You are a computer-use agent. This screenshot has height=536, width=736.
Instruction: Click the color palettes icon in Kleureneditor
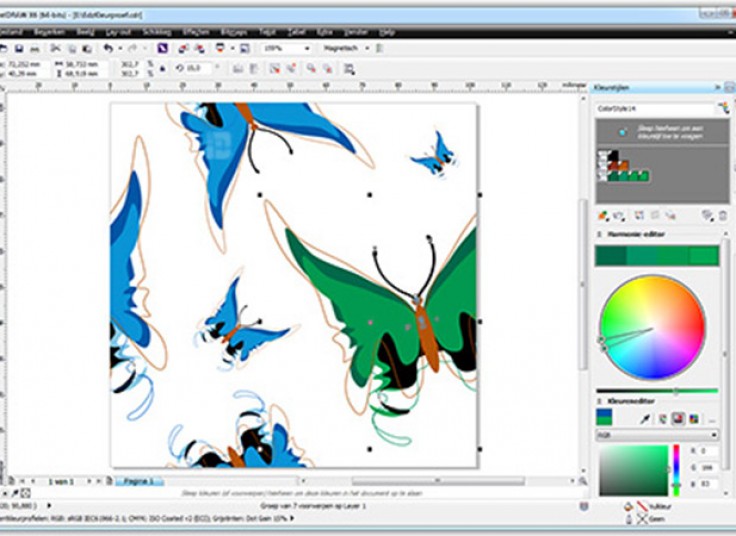pyautogui.click(x=693, y=418)
